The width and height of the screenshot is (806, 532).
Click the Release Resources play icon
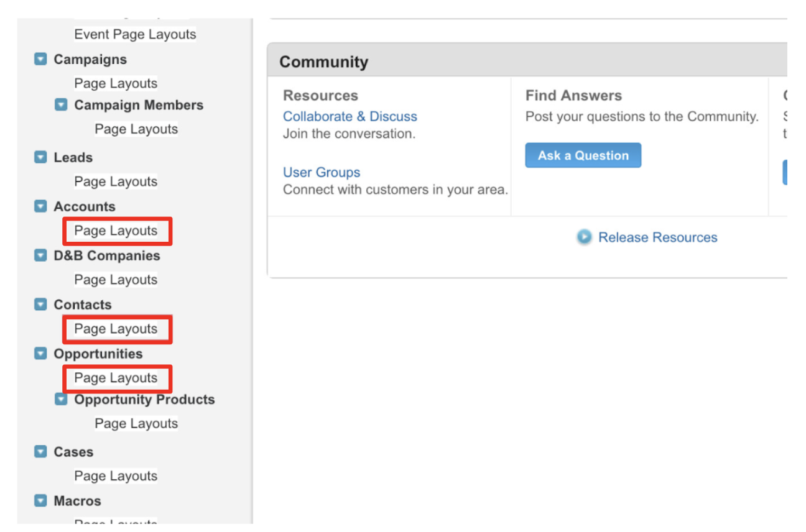coord(584,237)
